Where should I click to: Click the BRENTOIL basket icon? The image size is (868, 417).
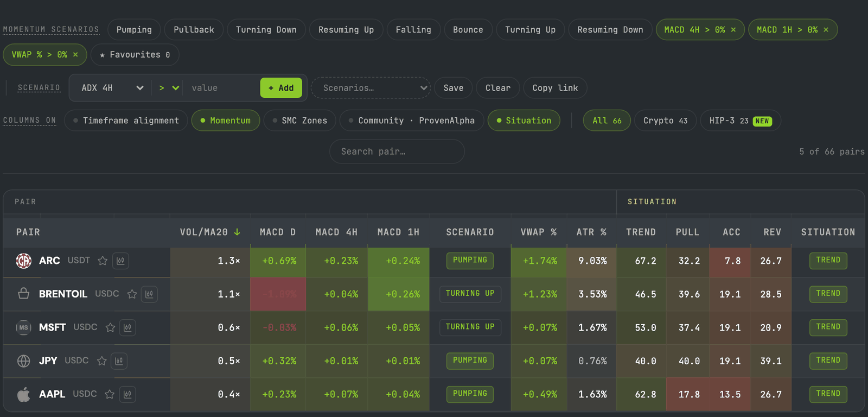coord(23,294)
